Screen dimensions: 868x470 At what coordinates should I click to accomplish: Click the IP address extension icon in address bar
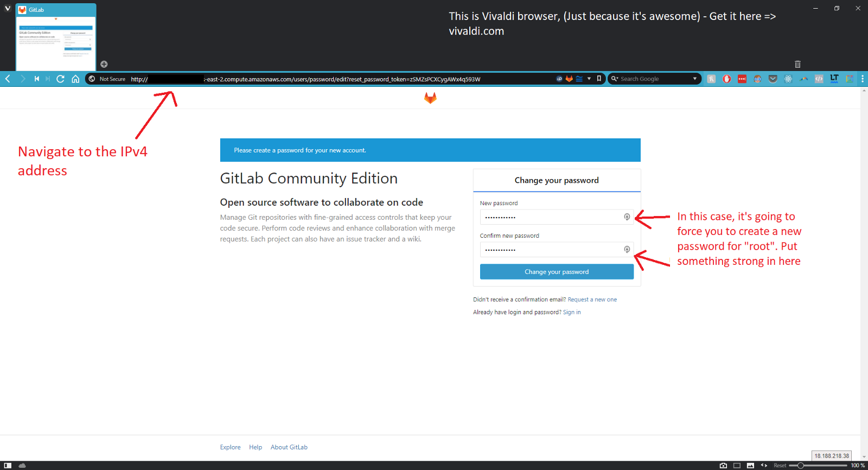tap(559, 79)
